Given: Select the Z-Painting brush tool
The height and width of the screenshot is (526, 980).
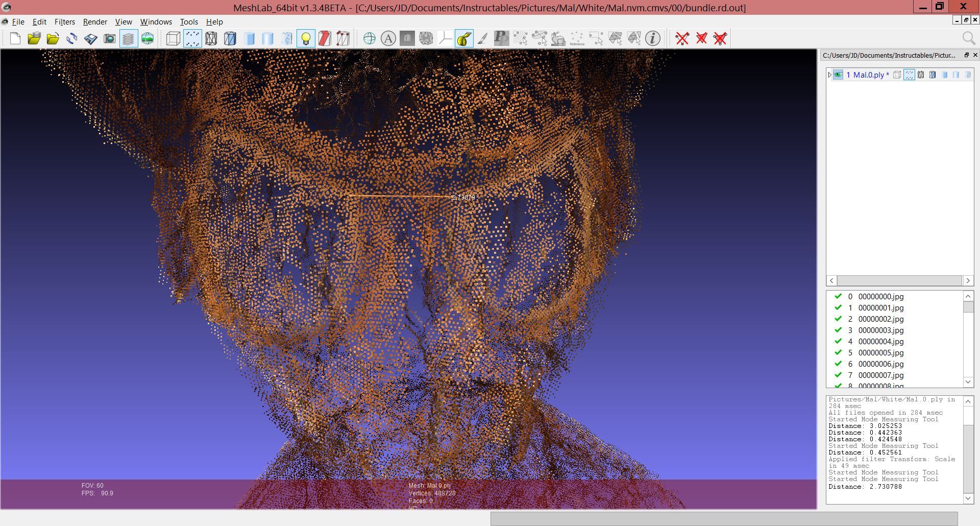Looking at the screenshot, I should (482, 38).
